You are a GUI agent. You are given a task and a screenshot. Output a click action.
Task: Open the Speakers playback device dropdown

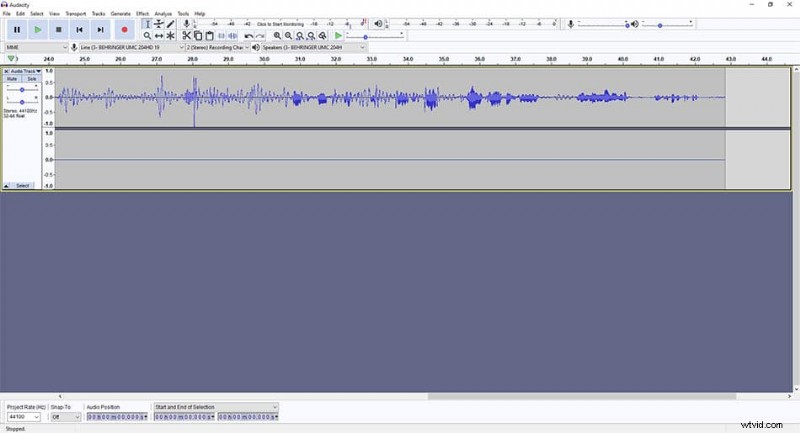[x=314, y=47]
